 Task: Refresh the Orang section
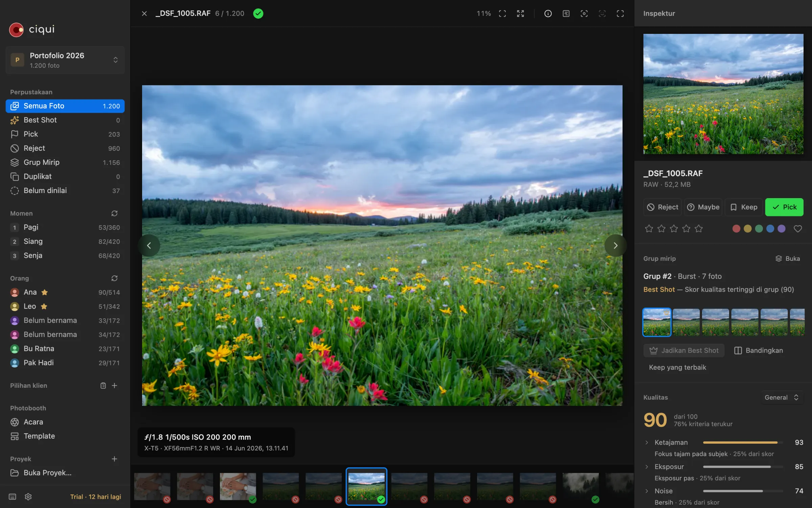pyautogui.click(x=114, y=278)
